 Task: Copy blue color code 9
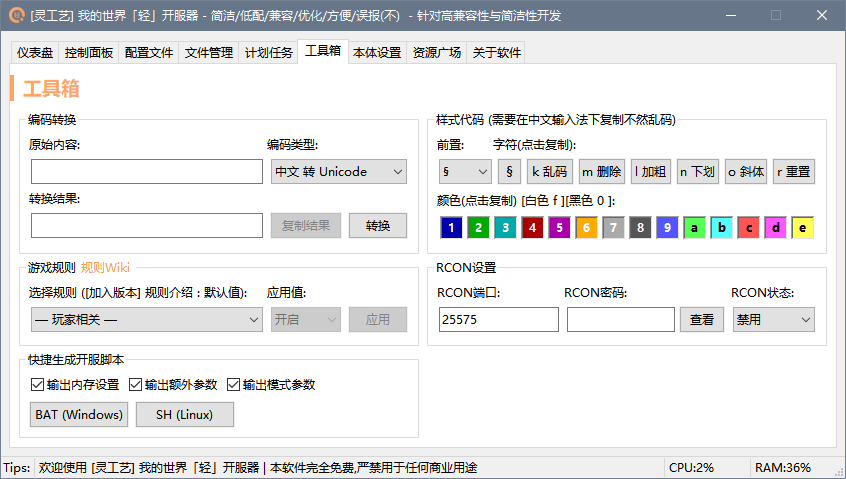coord(667,228)
